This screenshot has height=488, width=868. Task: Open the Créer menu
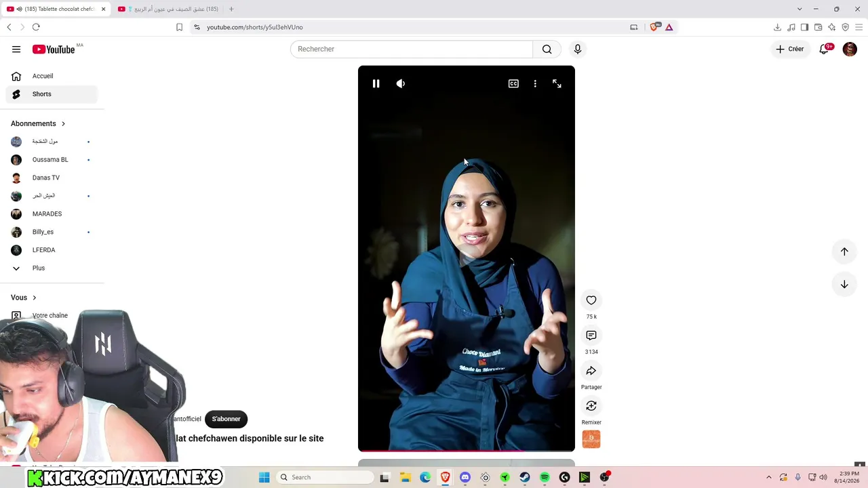click(x=790, y=49)
